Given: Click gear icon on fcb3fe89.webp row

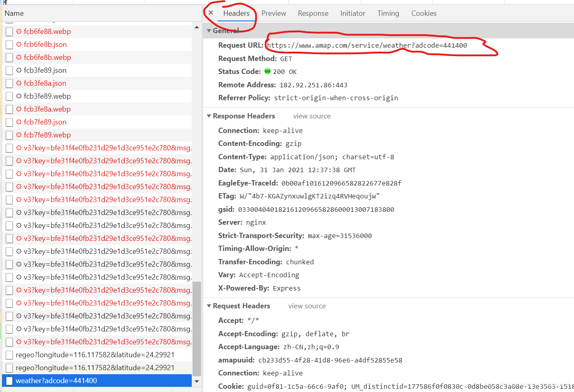Looking at the screenshot, I should point(19,96).
